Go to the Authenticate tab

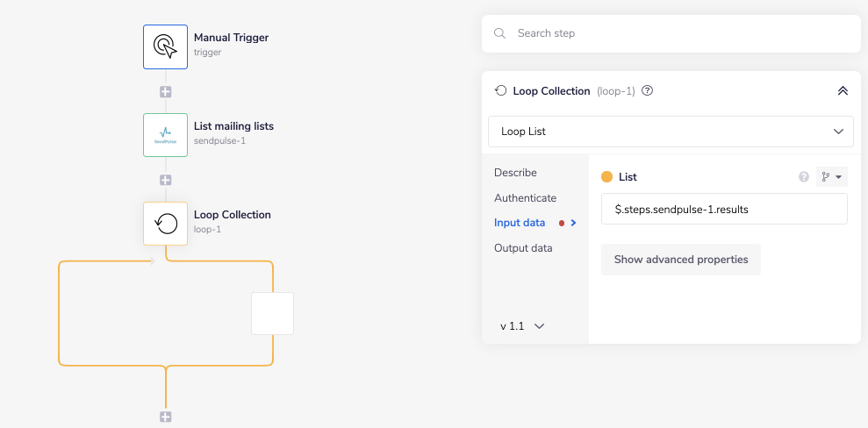pyautogui.click(x=525, y=198)
